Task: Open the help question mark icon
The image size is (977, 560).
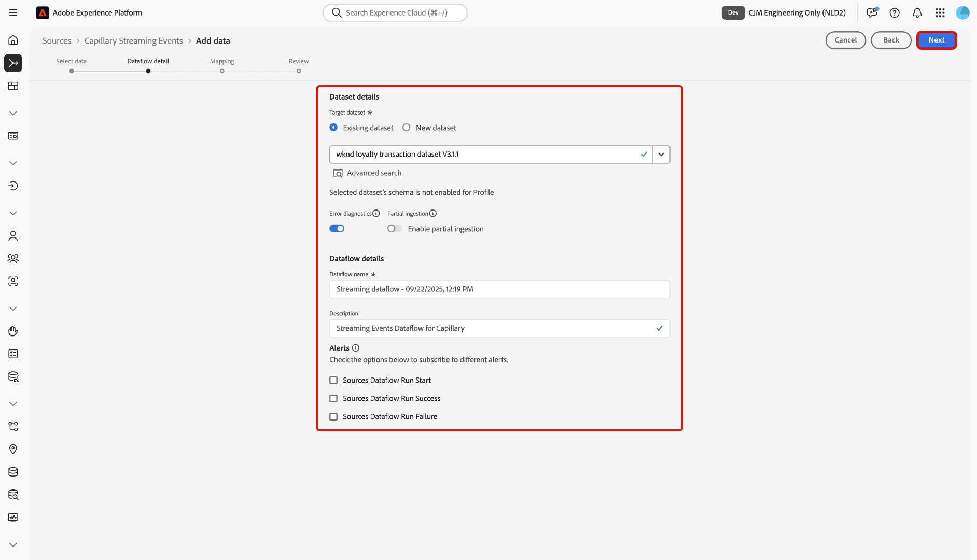Action: click(895, 13)
